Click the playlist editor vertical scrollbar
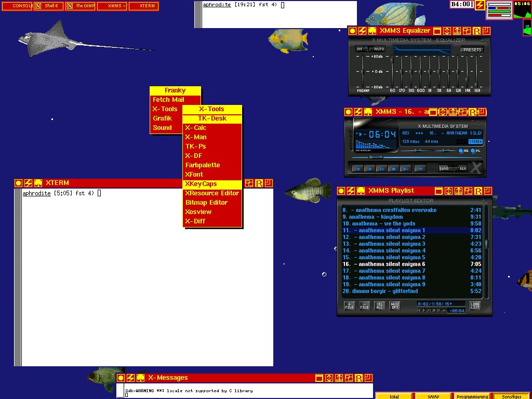Screen dimensions: 532x399 tap(486, 251)
